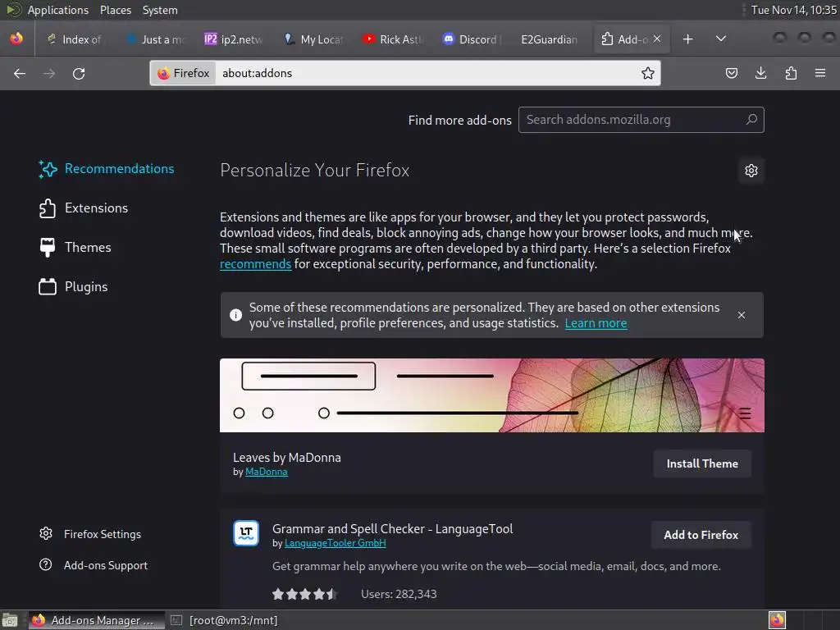Click the LanguageTool extension icon
Viewport: 840px width, 630px height.
[x=246, y=533]
